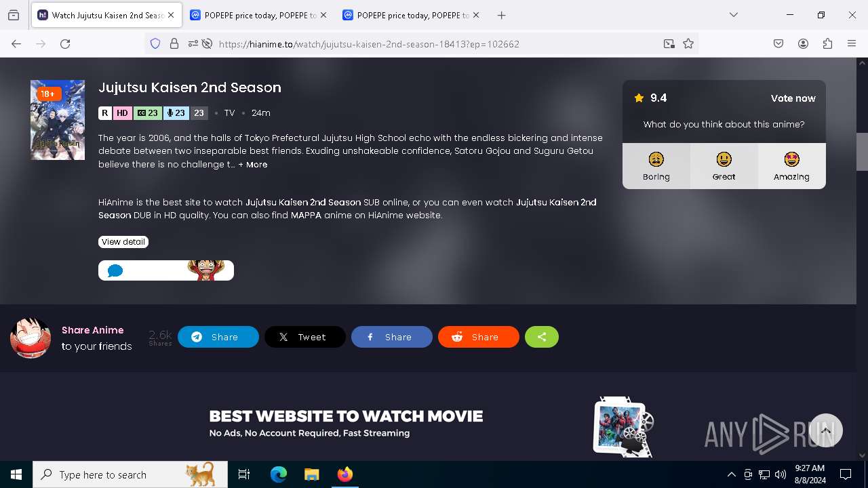Viewport: 868px width, 488px height.
Task: Open File Explorer from taskbar
Action: pyautogui.click(x=311, y=474)
